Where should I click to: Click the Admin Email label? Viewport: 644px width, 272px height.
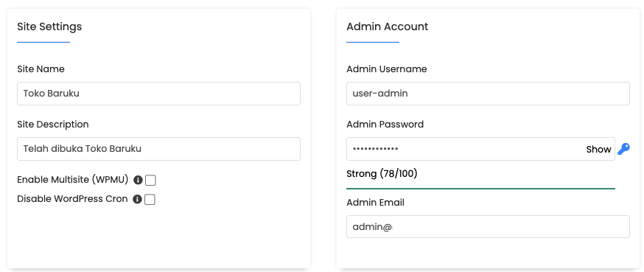coord(375,203)
